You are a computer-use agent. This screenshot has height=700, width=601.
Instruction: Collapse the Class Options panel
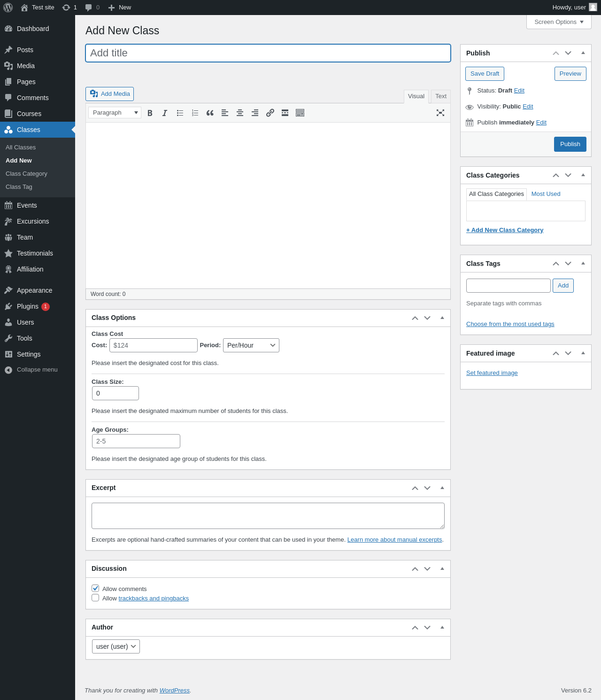[x=442, y=318]
